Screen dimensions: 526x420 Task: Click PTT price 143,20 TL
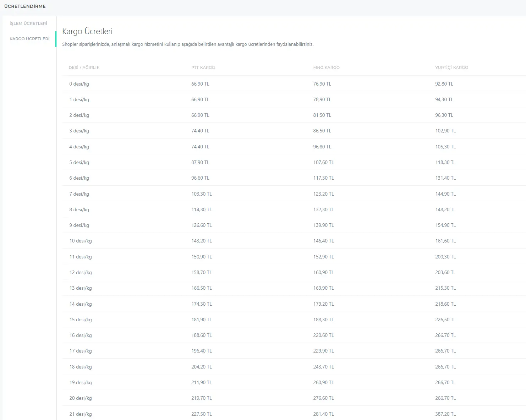(x=202, y=241)
